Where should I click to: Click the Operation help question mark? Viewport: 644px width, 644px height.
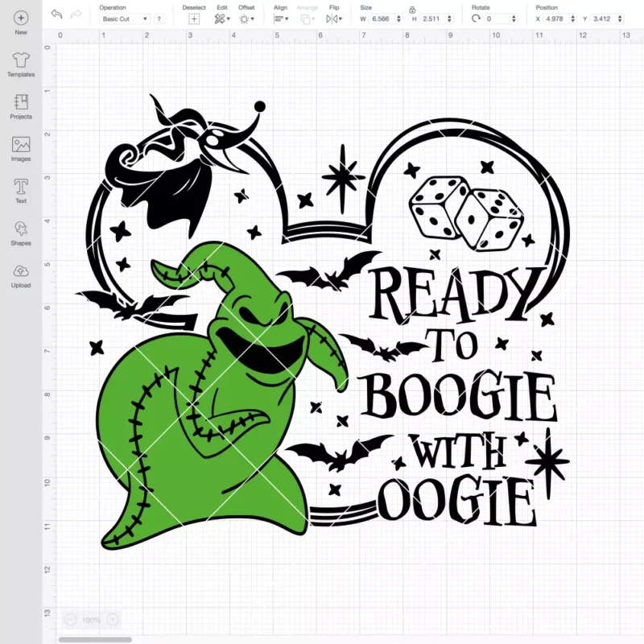coord(159,19)
